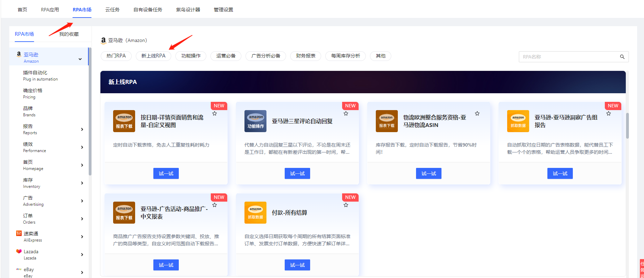This screenshot has width=644, height=278.
Task: Filter by 功能操作 category
Action: coord(191,56)
